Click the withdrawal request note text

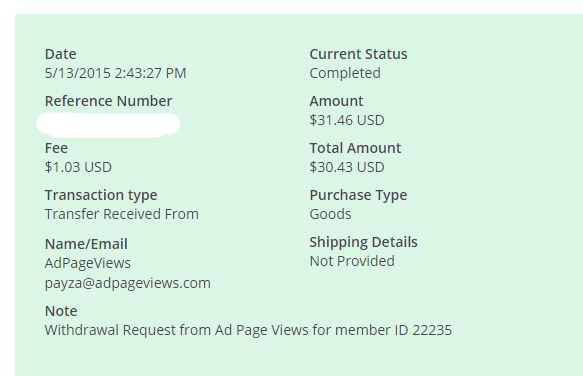248,330
